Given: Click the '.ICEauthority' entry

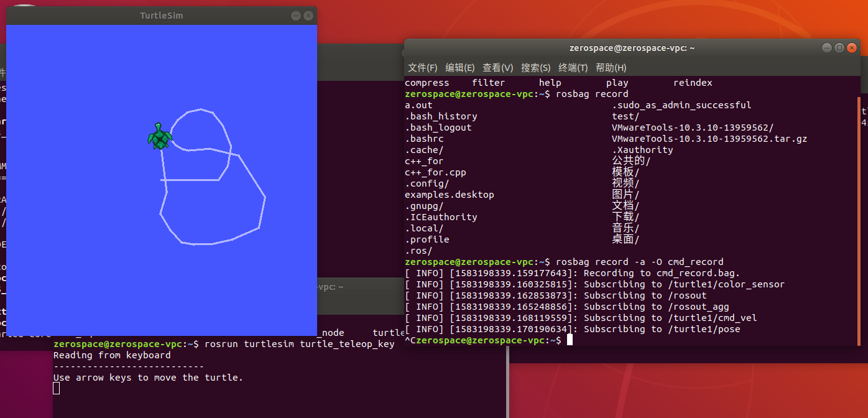Looking at the screenshot, I should (441, 217).
